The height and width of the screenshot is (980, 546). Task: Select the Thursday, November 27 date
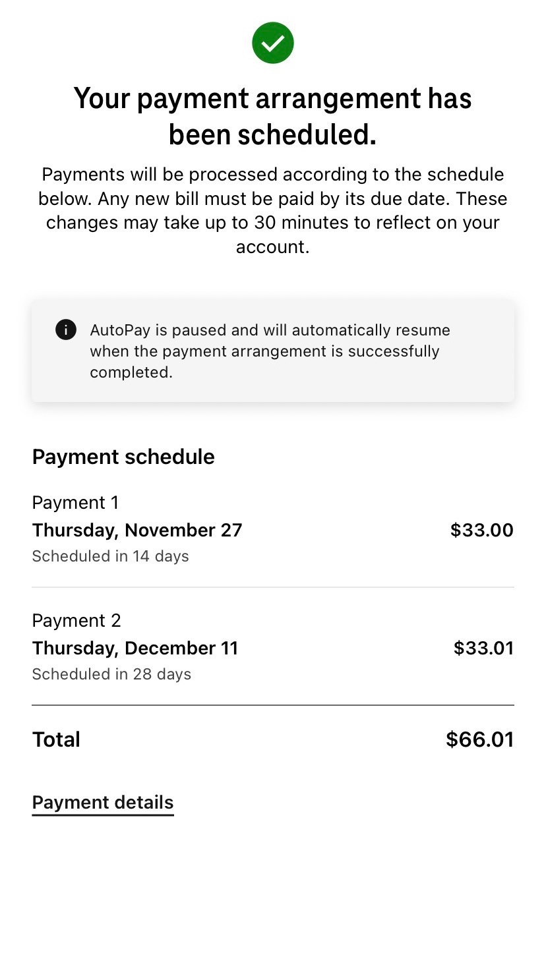137,531
